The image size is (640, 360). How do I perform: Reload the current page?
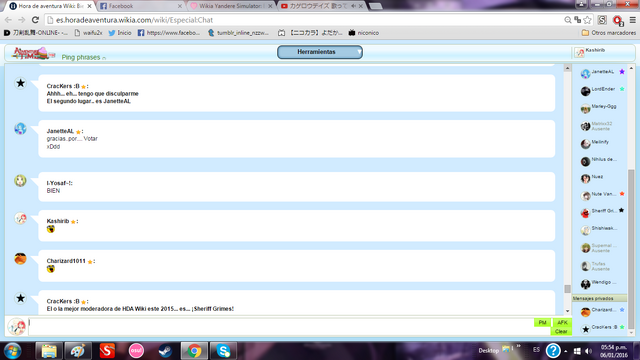35,20
